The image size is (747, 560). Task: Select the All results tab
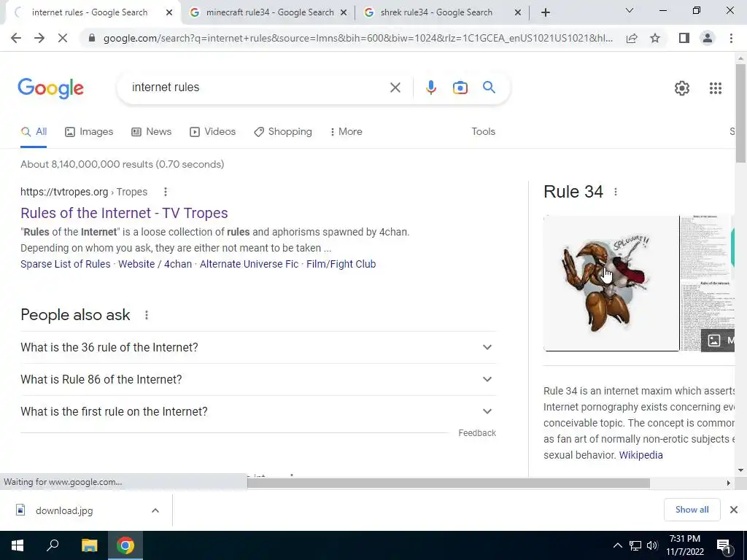pyautogui.click(x=34, y=132)
